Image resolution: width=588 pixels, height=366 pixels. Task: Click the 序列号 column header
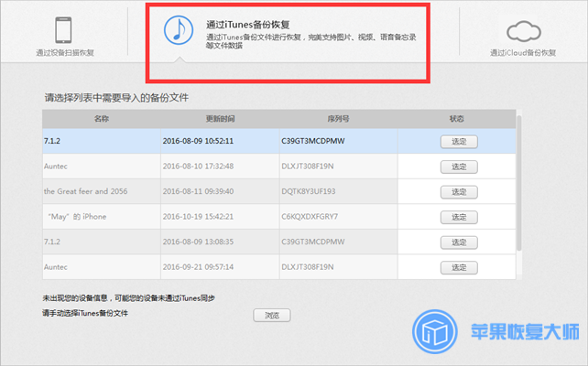pyautogui.click(x=338, y=119)
